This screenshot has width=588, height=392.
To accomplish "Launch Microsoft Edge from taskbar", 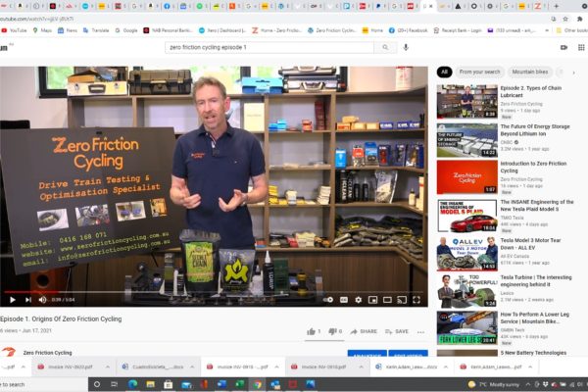I will pyautogui.click(x=132, y=384).
